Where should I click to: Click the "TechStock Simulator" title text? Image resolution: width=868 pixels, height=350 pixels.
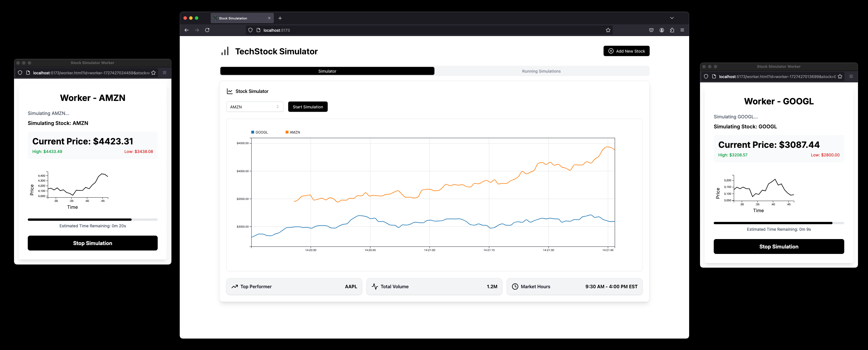[x=276, y=51]
